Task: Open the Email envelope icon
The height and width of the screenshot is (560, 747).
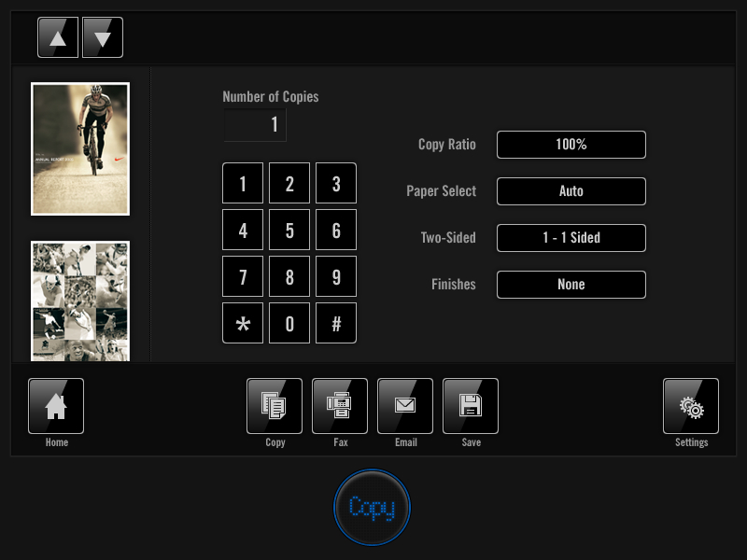Action: 405,406
